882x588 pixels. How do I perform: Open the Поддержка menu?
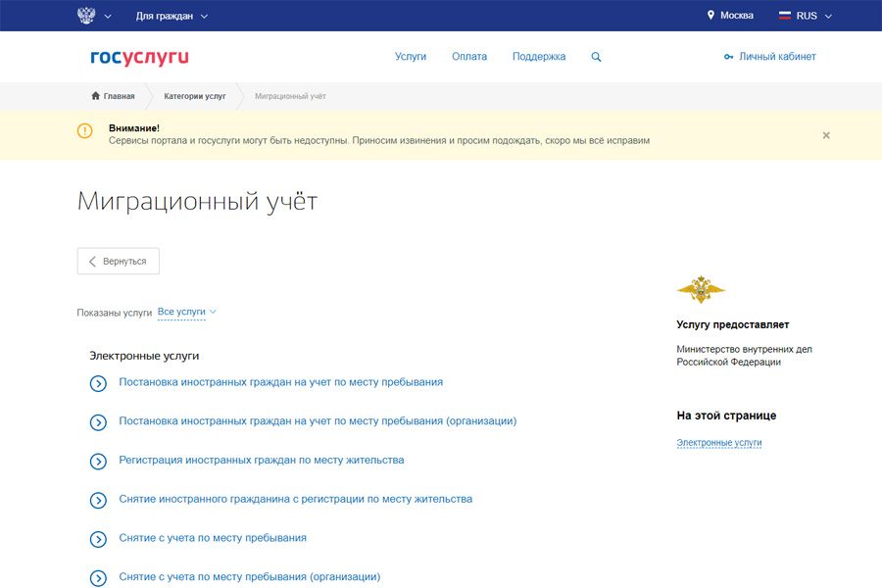click(x=539, y=56)
